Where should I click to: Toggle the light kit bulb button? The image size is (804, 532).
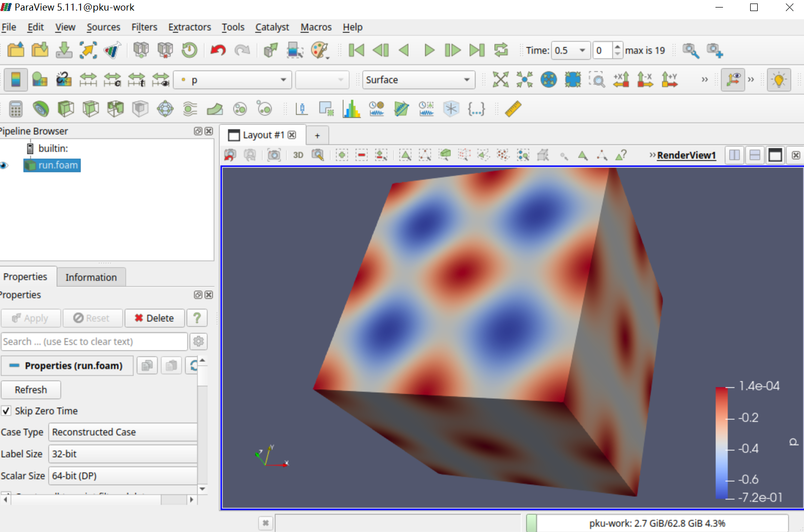[x=779, y=79]
